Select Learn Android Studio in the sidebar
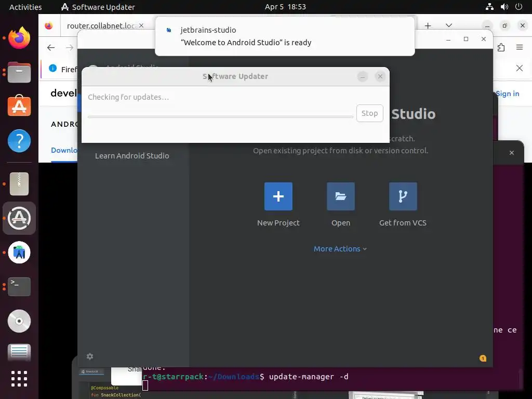 (x=132, y=156)
